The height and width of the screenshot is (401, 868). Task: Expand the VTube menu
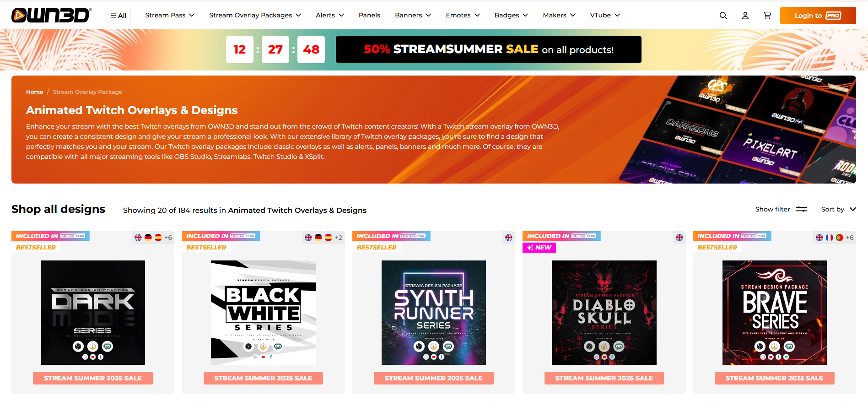(605, 15)
